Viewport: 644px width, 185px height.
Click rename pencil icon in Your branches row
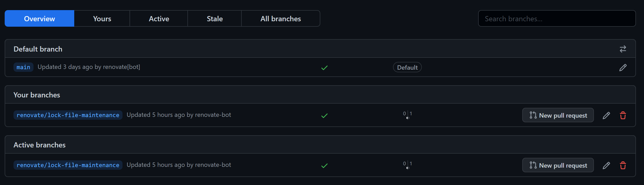pos(606,115)
